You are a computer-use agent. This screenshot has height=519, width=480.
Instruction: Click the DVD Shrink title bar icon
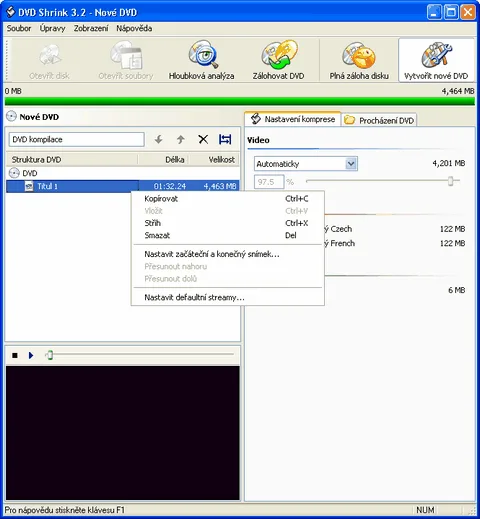[11, 12]
